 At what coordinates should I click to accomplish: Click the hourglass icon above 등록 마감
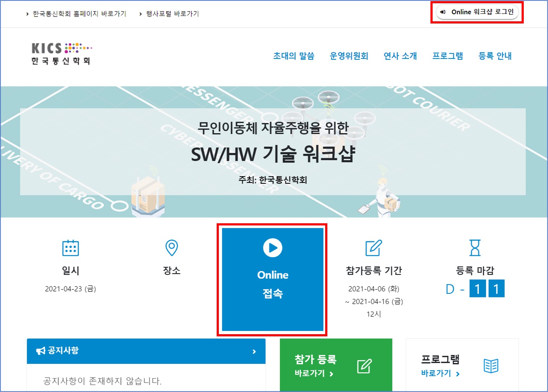coord(475,248)
